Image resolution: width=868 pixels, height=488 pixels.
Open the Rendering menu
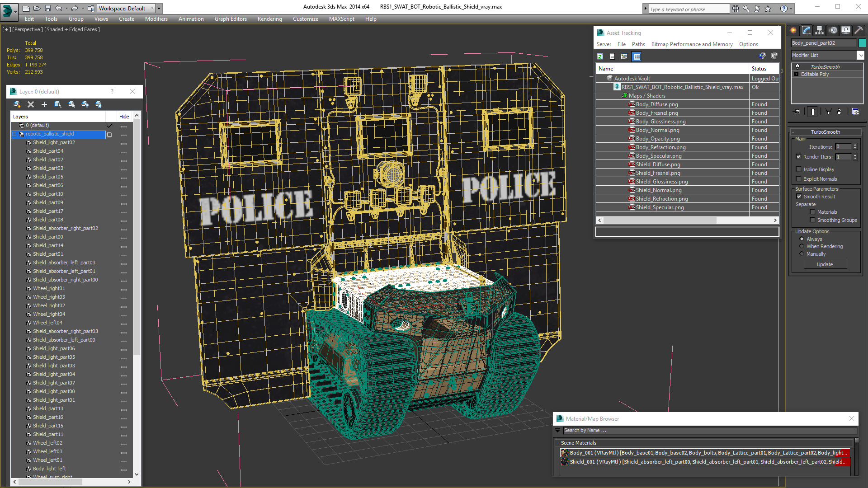coord(269,19)
